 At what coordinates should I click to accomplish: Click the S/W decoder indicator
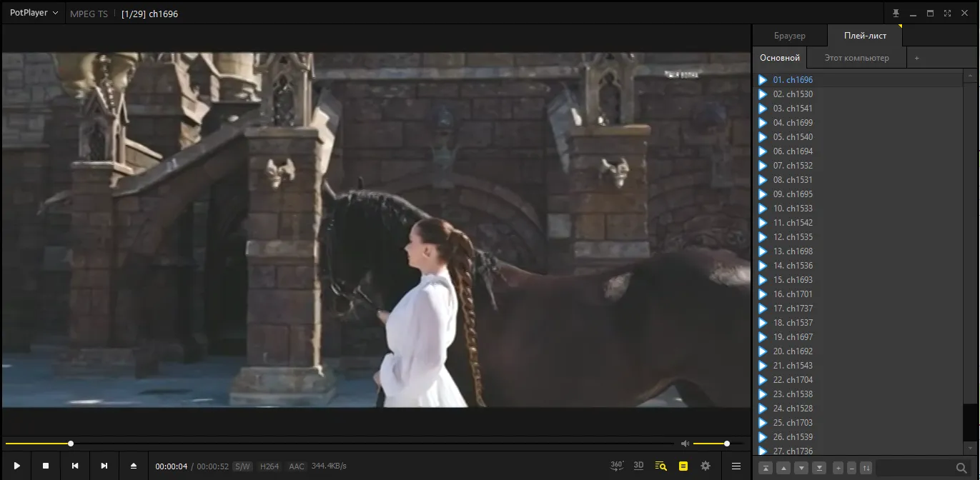(243, 466)
